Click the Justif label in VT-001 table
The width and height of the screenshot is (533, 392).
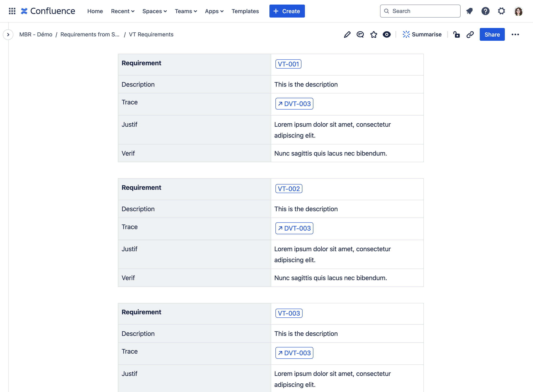(129, 125)
